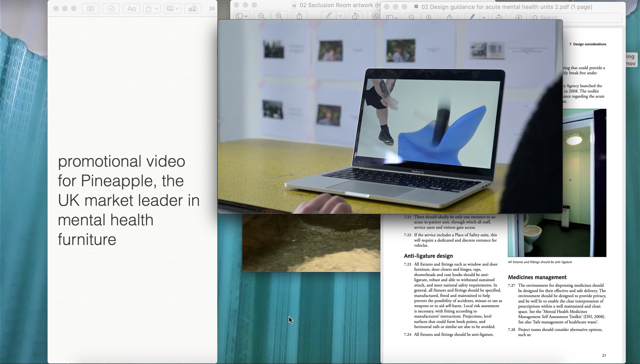Insert a table in Notes
Viewport: 640px width, 364px height.
point(91,9)
